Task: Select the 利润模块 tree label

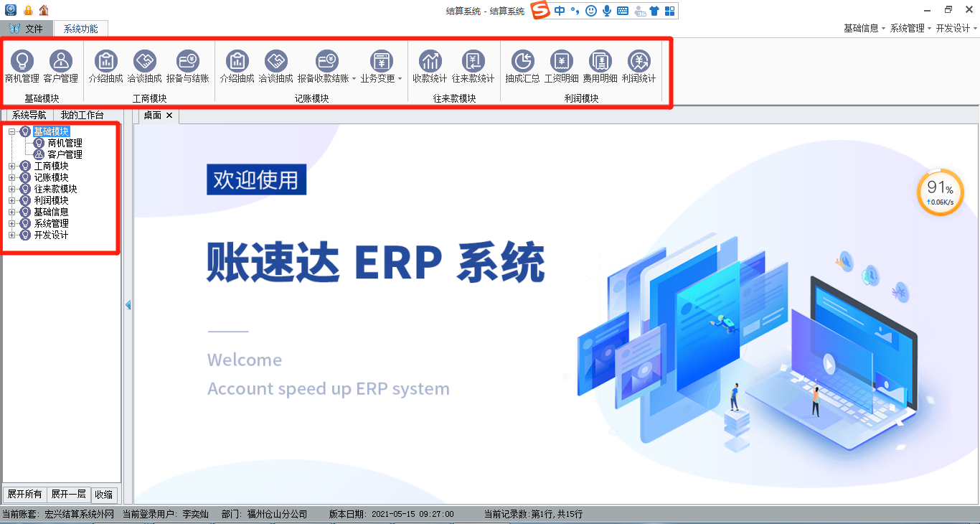Action: [52, 200]
